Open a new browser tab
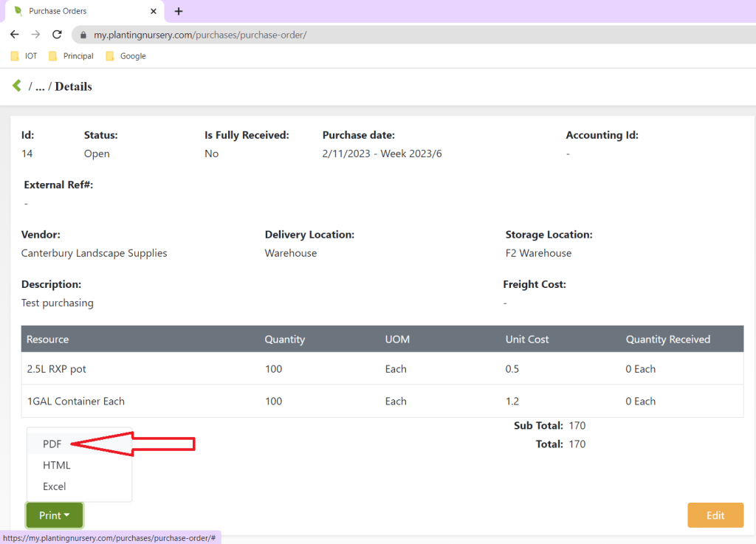The width and height of the screenshot is (756, 544). 179,11
